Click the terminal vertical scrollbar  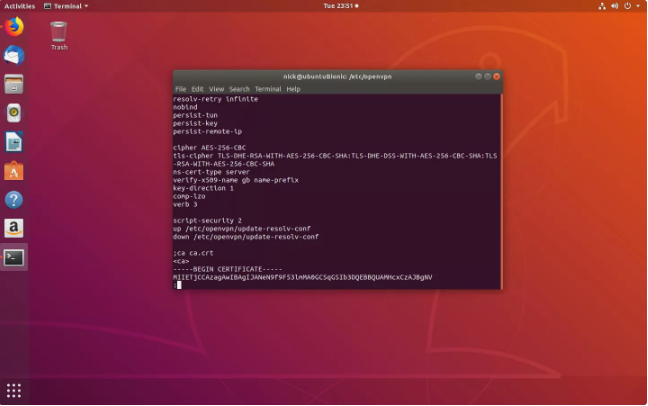pyautogui.click(x=501, y=191)
